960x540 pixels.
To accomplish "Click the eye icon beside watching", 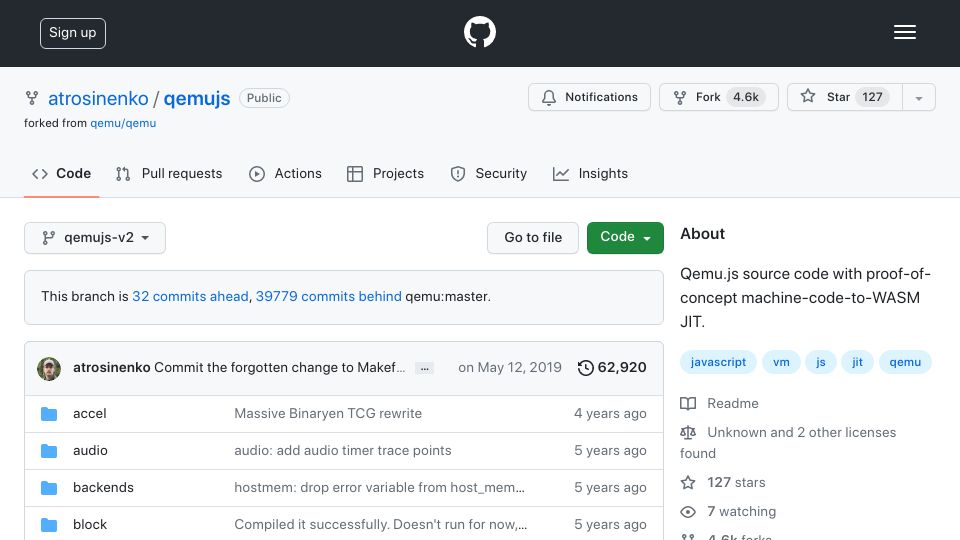I will click(x=688, y=512).
